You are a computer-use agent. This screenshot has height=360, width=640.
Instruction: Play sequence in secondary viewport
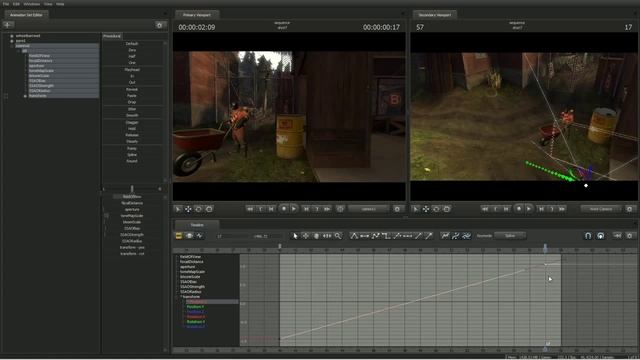click(529, 209)
